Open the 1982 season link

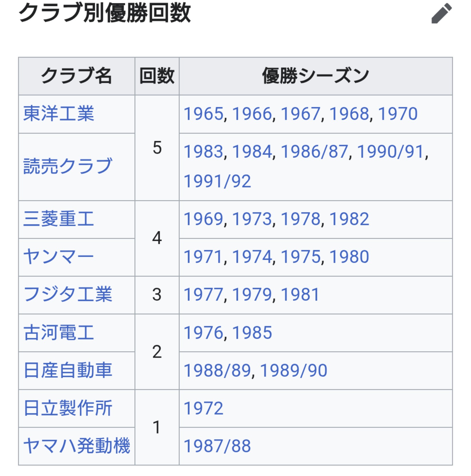coord(349,219)
